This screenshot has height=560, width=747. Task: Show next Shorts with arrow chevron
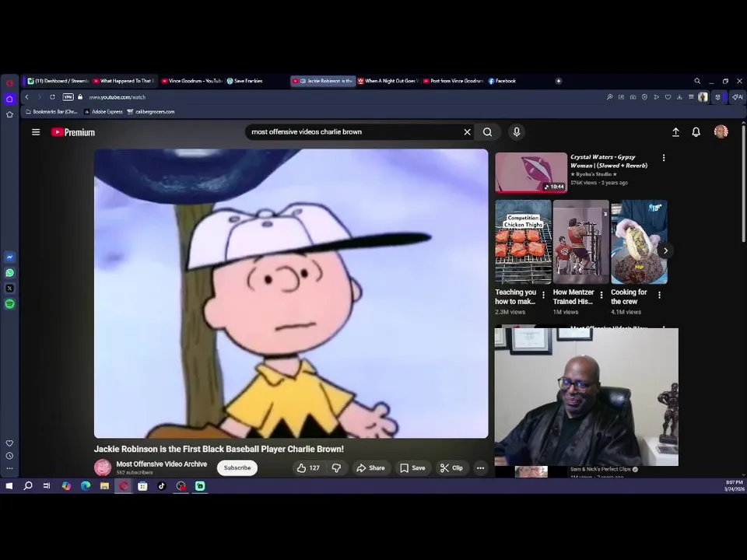coord(665,250)
